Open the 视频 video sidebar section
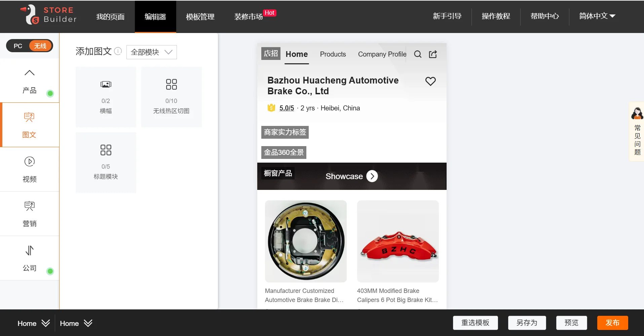644x336 pixels. 30,169
